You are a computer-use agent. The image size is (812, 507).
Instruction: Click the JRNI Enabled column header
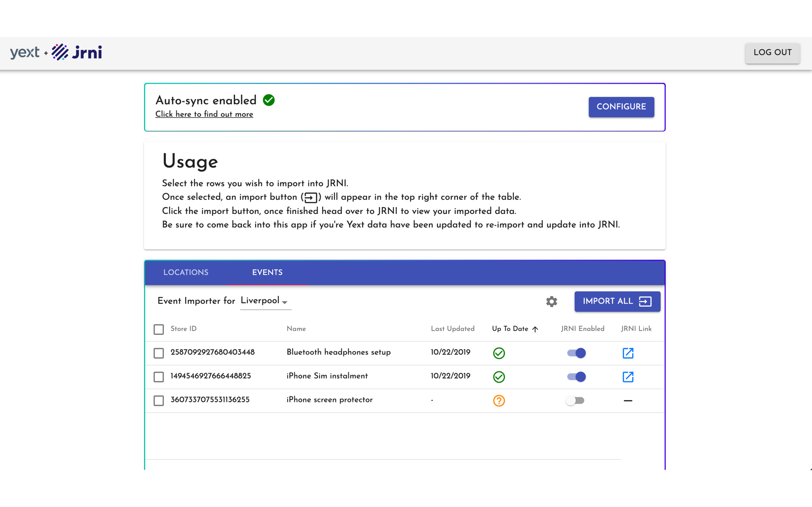click(x=583, y=329)
